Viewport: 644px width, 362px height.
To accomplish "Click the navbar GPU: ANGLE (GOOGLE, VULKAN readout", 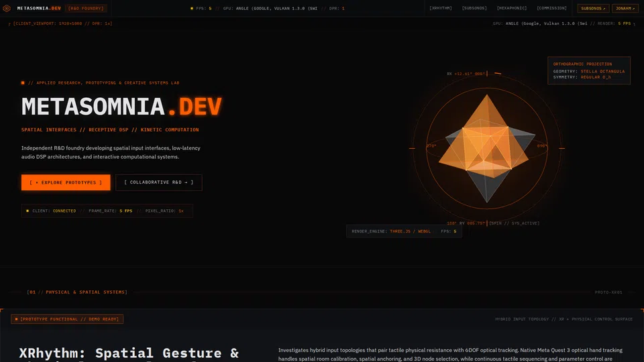I will coord(270,8).
